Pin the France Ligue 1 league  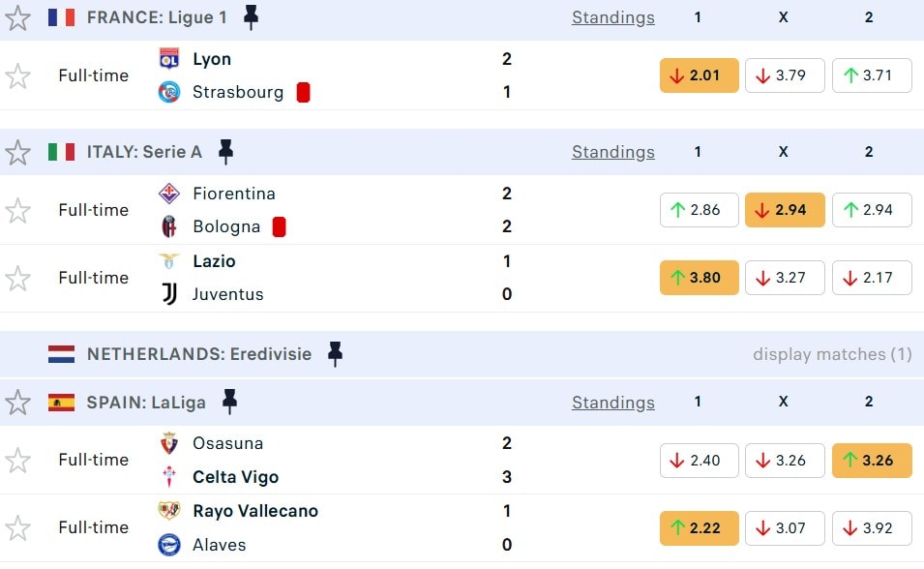(251, 17)
